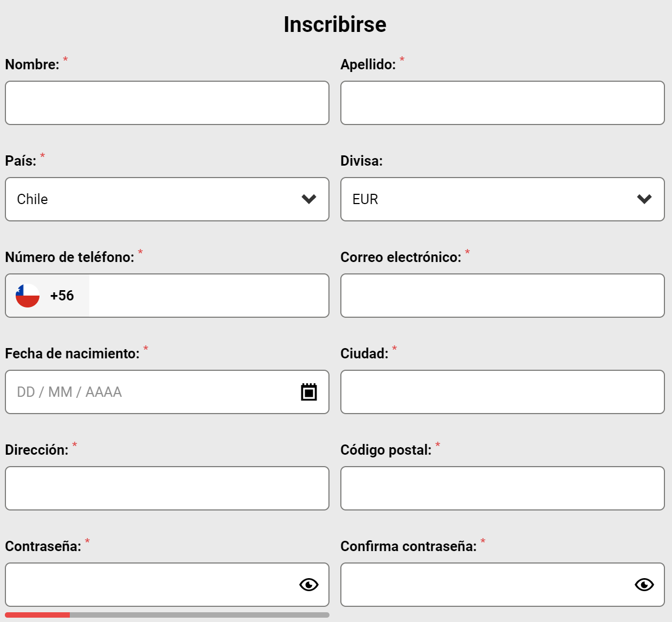
Task: Click the +56 phone country code
Action: click(62, 296)
